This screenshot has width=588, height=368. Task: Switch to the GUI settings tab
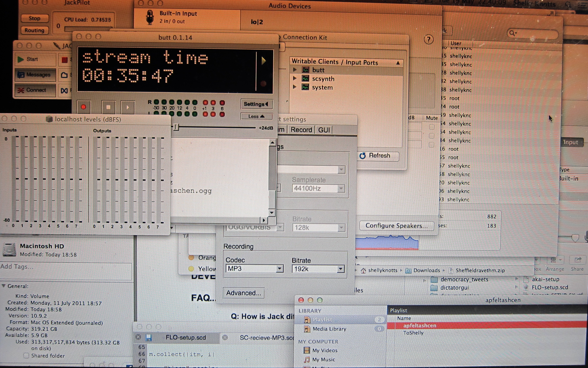324,130
